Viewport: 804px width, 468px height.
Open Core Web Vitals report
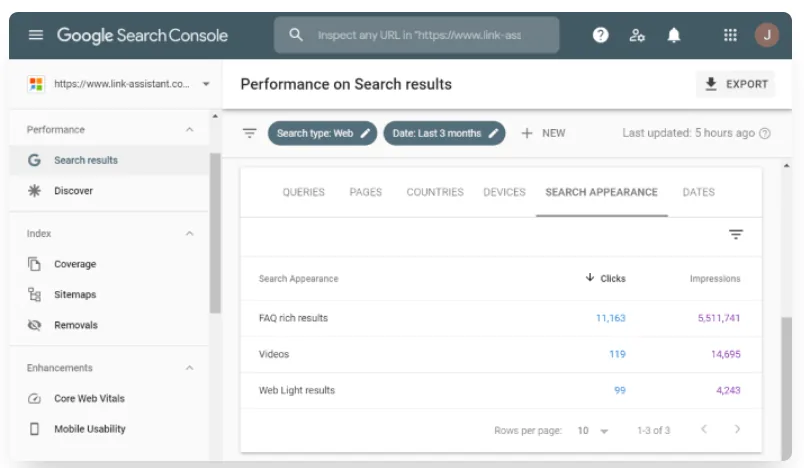[x=109, y=398]
